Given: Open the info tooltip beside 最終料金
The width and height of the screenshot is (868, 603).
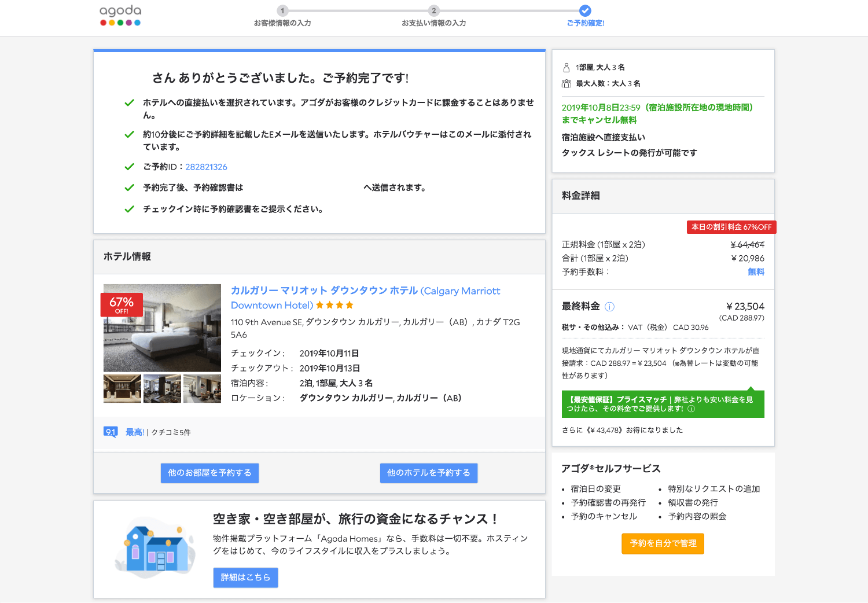Looking at the screenshot, I should 610,307.
